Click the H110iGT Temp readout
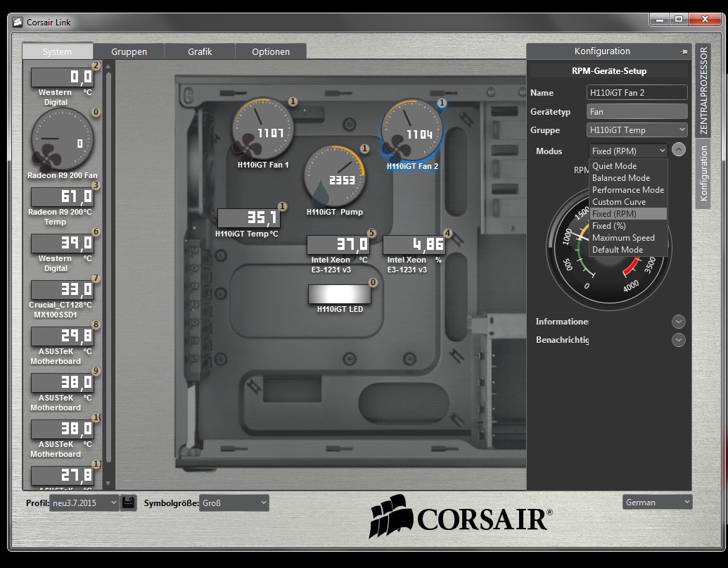This screenshot has height=568, width=728. pyautogui.click(x=249, y=217)
